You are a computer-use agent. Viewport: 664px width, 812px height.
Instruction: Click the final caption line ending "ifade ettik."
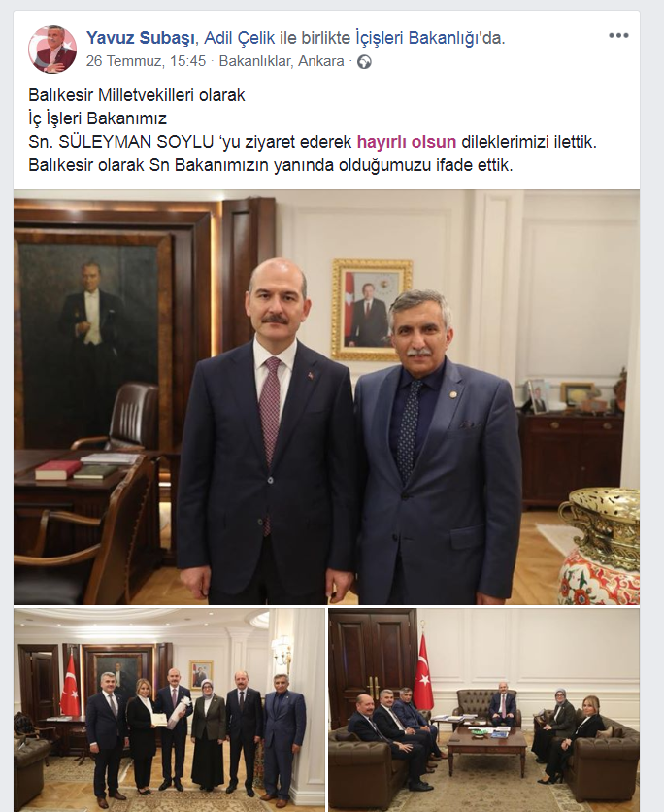tap(270, 165)
